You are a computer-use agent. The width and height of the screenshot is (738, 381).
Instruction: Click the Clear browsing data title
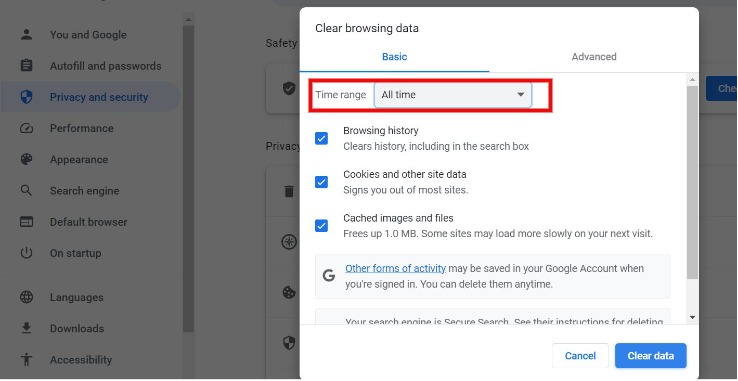(367, 28)
